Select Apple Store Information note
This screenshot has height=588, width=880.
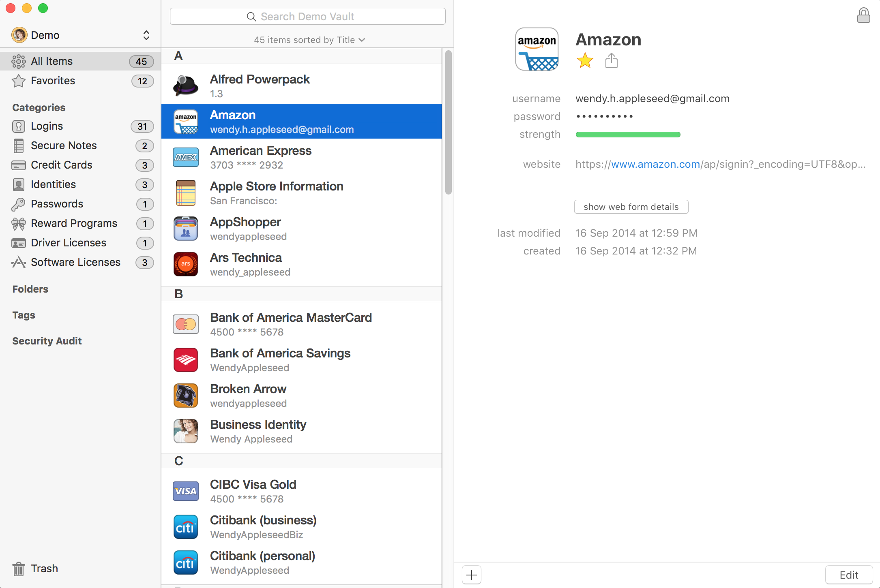click(x=301, y=193)
